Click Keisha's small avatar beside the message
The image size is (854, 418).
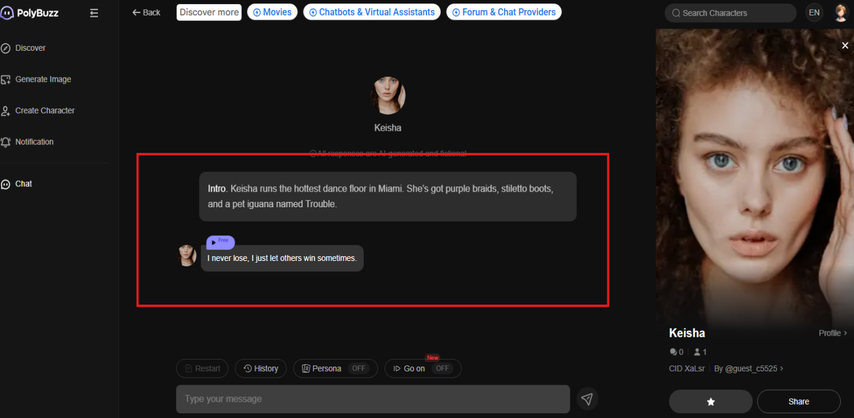[x=187, y=256]
